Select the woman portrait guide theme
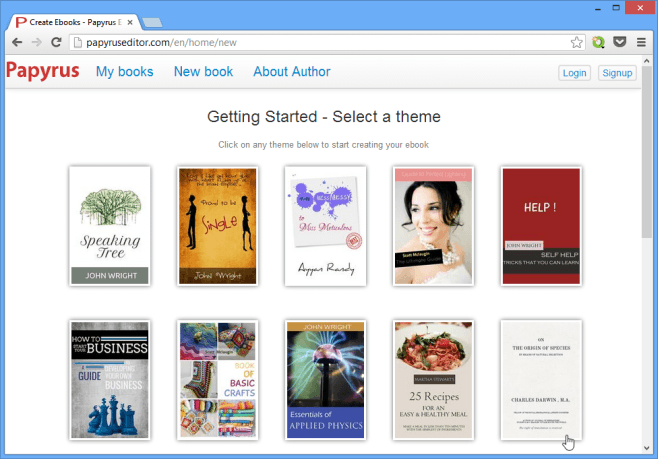Viewport: 658px width, 459px height. click(433, 226)
